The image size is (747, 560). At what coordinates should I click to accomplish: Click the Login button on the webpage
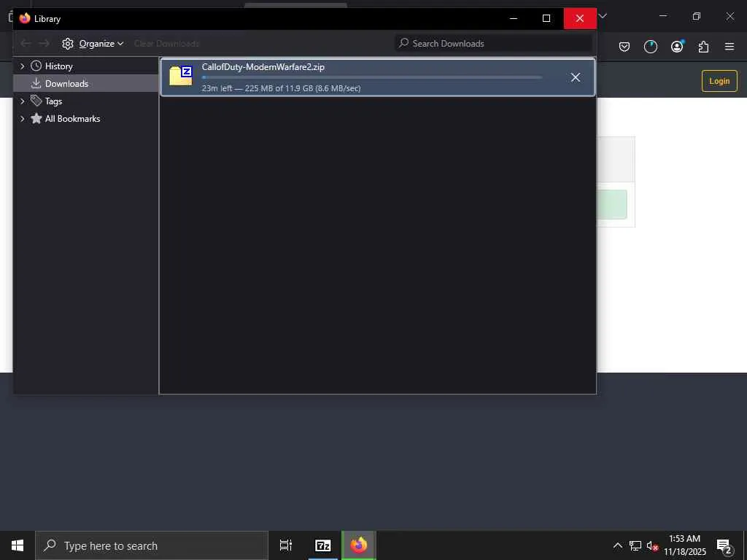tap(719, 81)
